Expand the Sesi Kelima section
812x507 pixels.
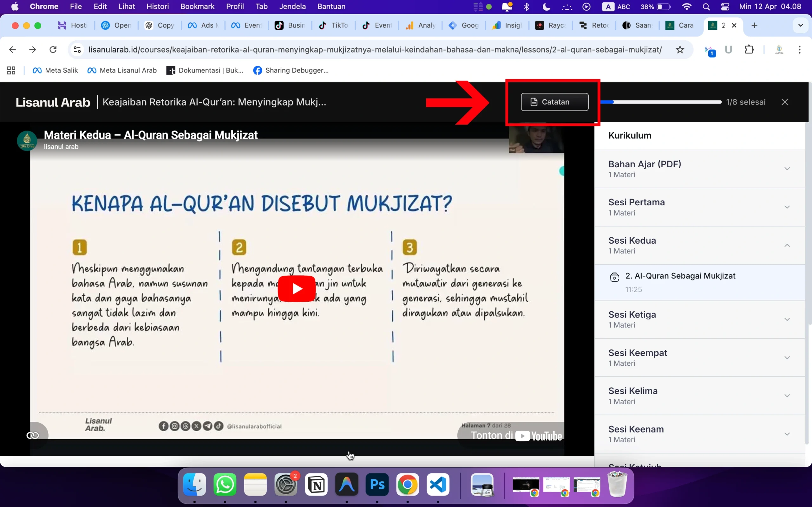(x=788, y=395)
